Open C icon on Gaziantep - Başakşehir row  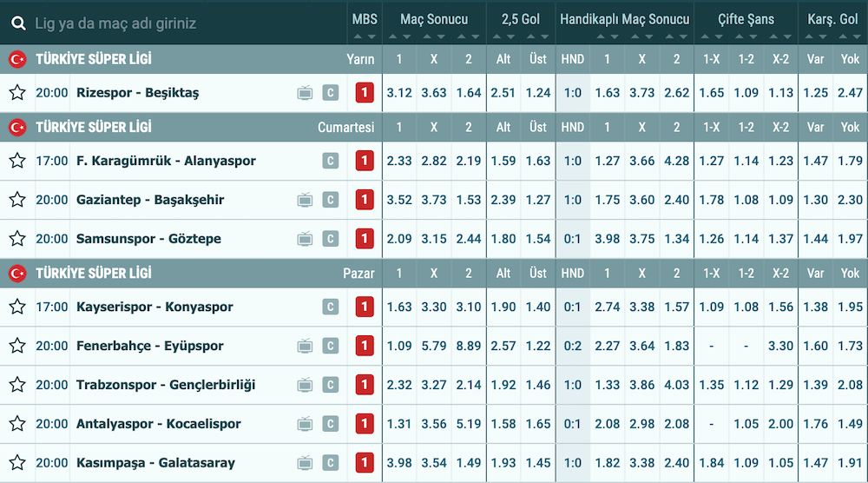(331, 200)
